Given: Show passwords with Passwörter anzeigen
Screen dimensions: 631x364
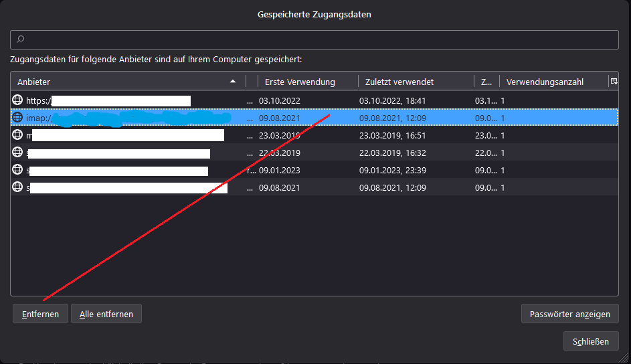Looking at the screenshot, I should pos(569,314).
